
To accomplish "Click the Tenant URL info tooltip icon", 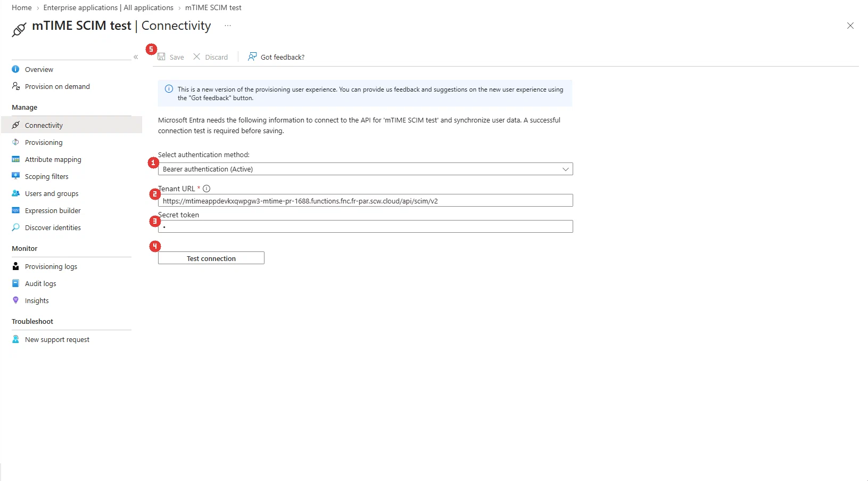I will pos(206,189).
